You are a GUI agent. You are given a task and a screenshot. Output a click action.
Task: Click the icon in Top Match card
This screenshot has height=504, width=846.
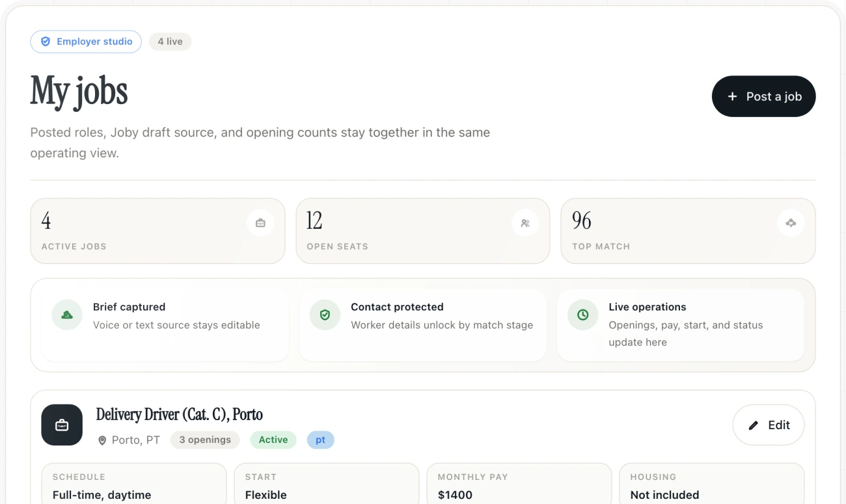pos(791,223)
